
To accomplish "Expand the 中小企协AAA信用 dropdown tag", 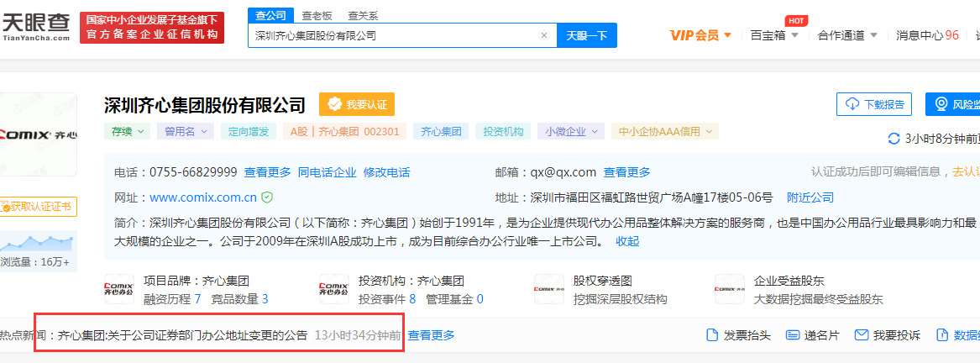I will (665, 131).
